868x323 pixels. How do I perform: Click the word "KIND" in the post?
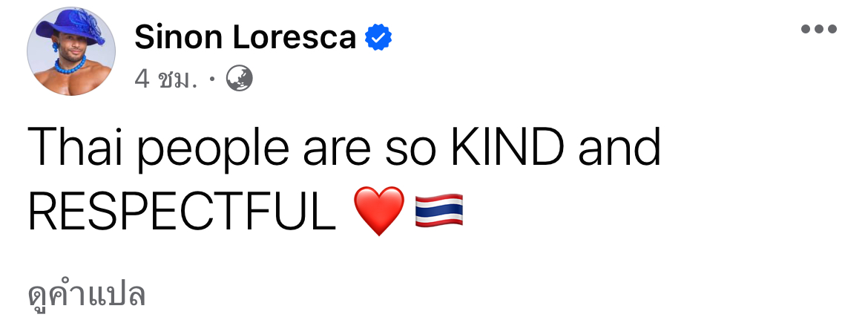coord(508,149)
